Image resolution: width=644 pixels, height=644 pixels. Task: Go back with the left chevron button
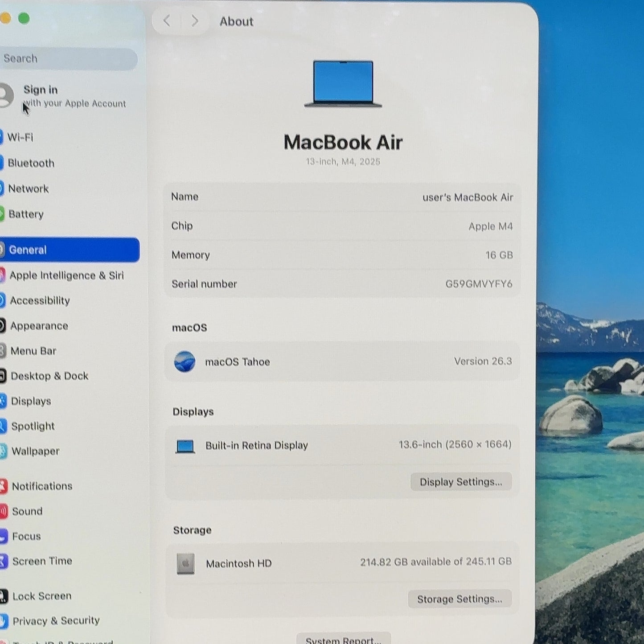(x=167, y=21)
